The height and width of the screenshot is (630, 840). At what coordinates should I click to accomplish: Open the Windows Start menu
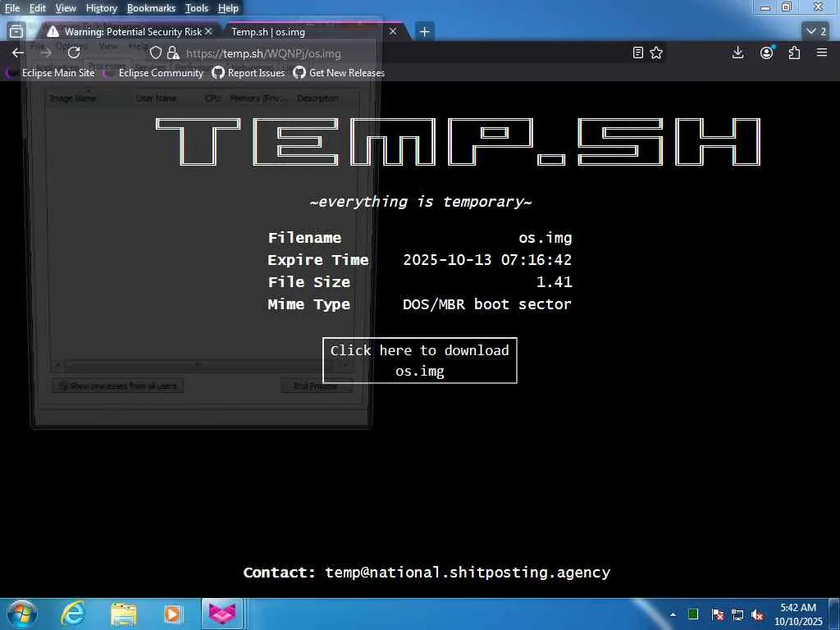coord(22,614)
